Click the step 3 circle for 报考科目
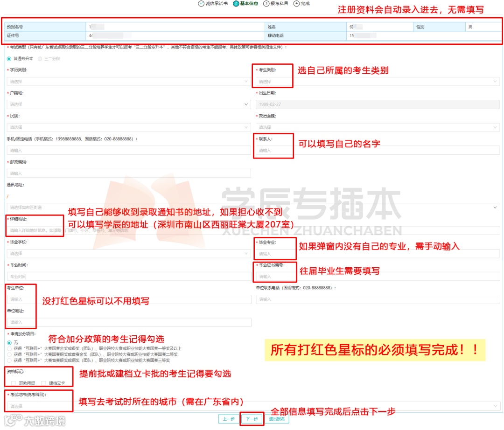This screenshot has width=504, height=430. [266, 4]
